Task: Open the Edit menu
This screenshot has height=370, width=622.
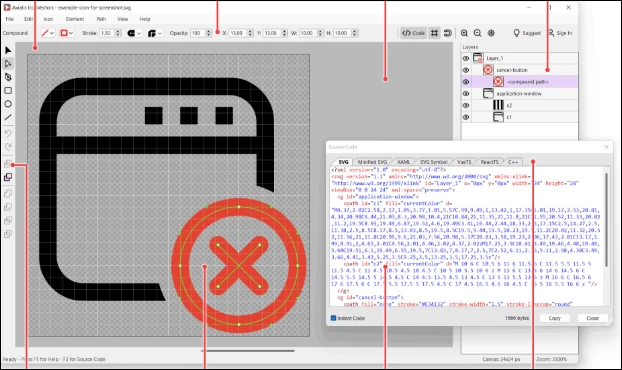Action: 29,19
